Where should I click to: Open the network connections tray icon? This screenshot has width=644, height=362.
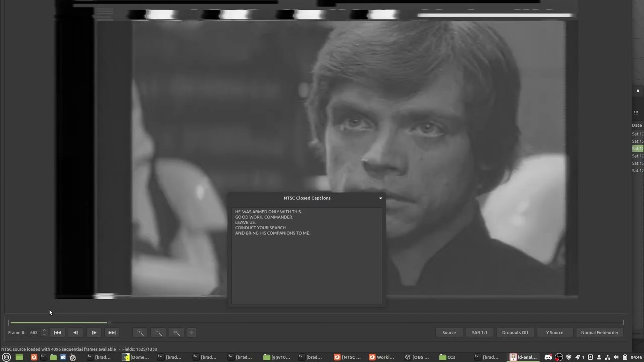607,357
